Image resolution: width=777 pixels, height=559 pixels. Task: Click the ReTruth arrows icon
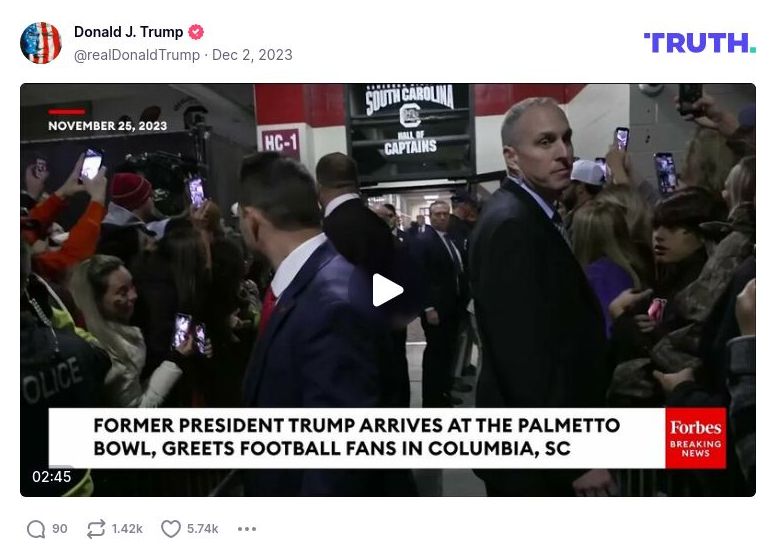(x=96, y=529)
